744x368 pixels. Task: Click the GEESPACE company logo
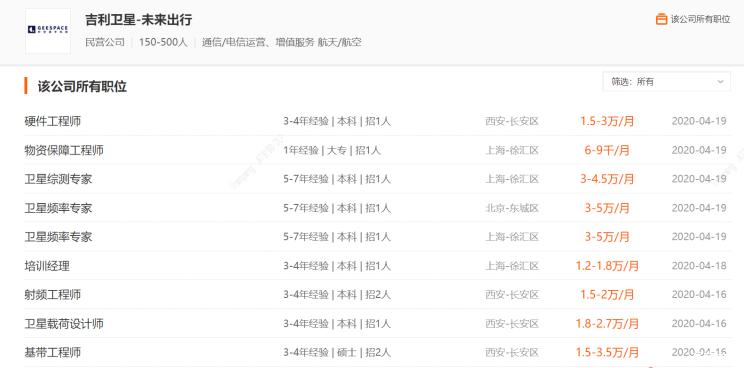click(x=47, y=30)
